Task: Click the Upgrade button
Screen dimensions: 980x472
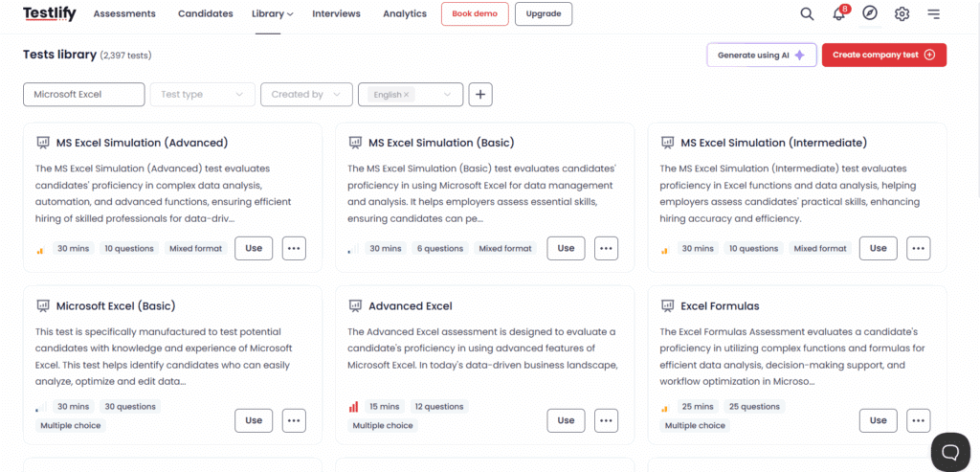Action: tap(544, 13)
